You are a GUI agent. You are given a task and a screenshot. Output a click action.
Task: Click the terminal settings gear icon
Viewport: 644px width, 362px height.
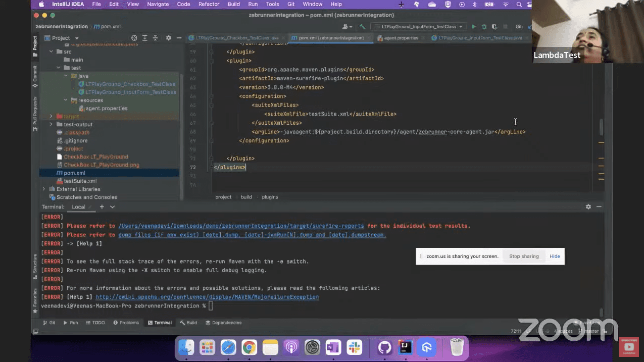(587, 206)
